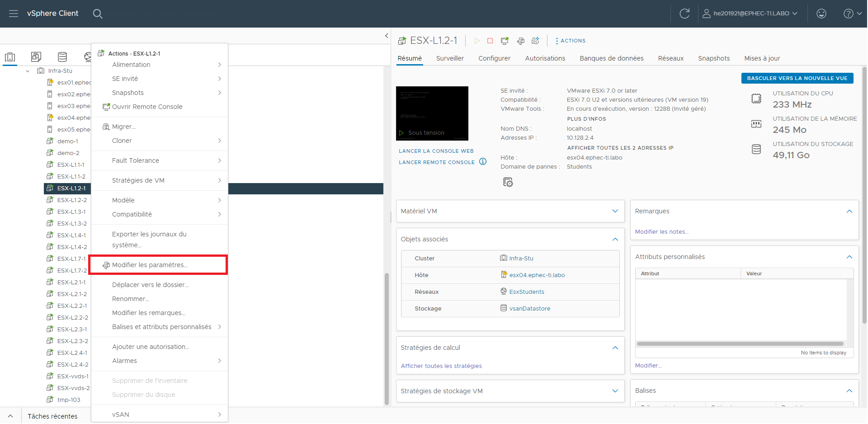Select Ouvrir Remote Console from context menu
868x424 pixels.
(x=160, y=107)
